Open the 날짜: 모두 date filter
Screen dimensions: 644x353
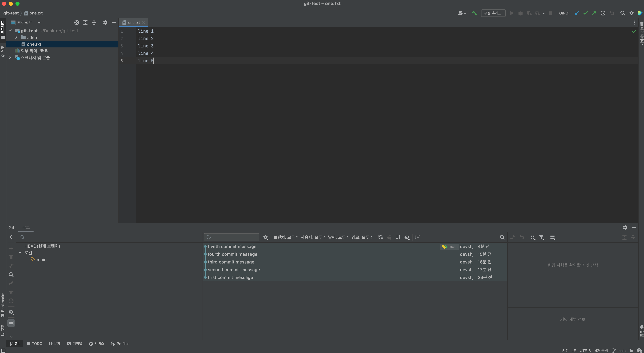tap(338, 237)
